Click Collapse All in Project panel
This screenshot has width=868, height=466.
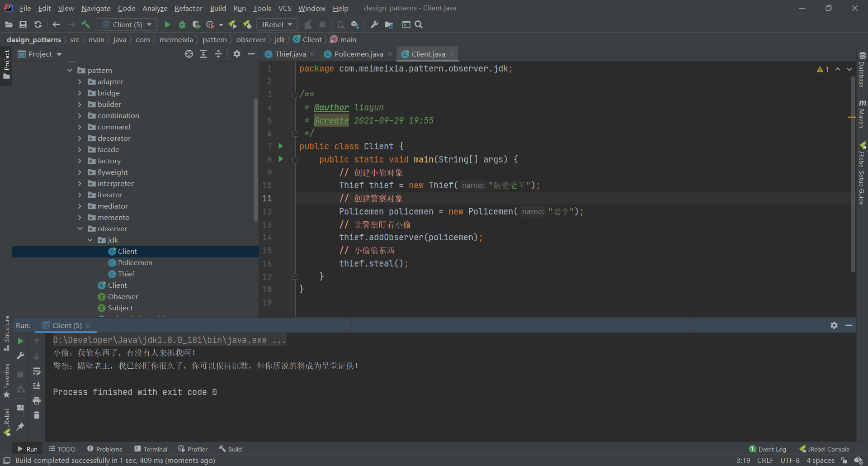(218, 54)
